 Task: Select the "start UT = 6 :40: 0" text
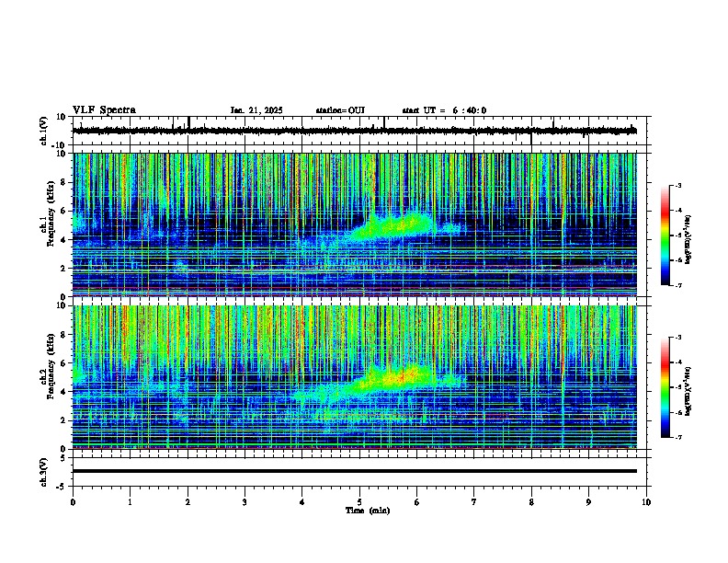point(444,110)
